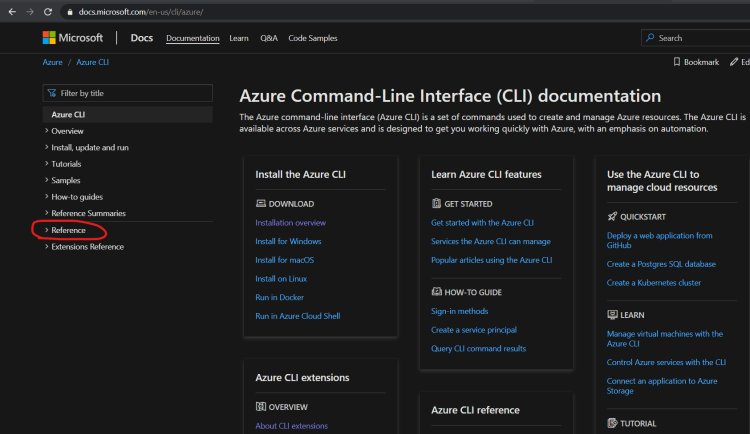Viewport: 750px width, 434px height.
Task: Click the search magnifier icon
Action: [651, 38]
